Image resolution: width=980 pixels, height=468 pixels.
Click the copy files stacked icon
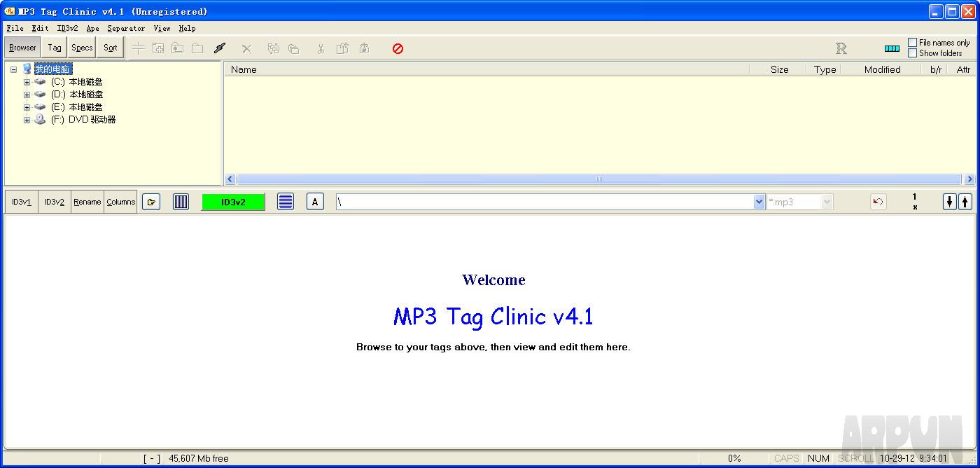(x=294, y=48)
